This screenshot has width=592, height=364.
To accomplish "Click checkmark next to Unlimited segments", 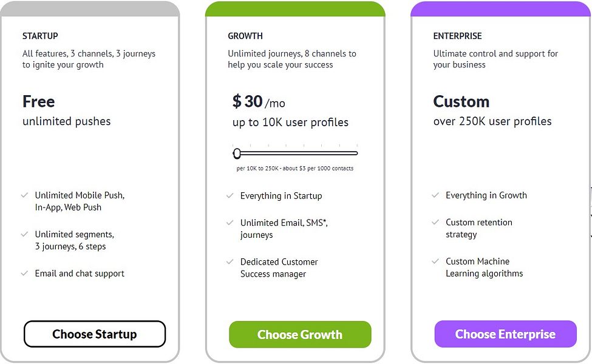I will [x=24, y=234].
